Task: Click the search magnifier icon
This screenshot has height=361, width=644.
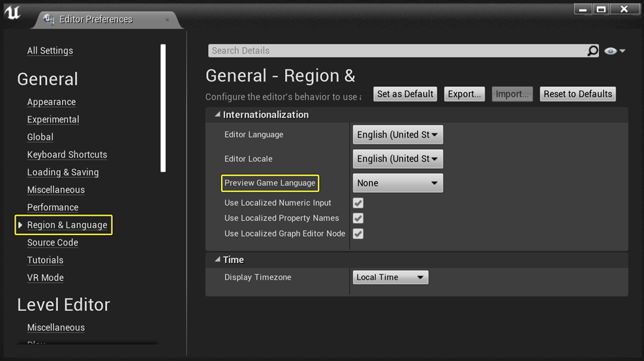Action: click(x=592, y=51)
